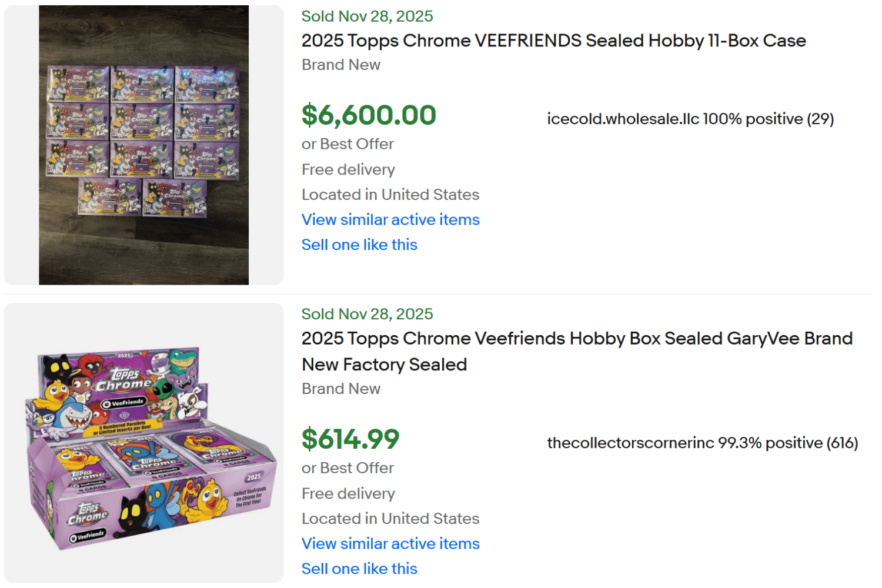Click Brand New condition on the case listing
The width and height of the screenshot is (882, 588).
pos(340,65)
